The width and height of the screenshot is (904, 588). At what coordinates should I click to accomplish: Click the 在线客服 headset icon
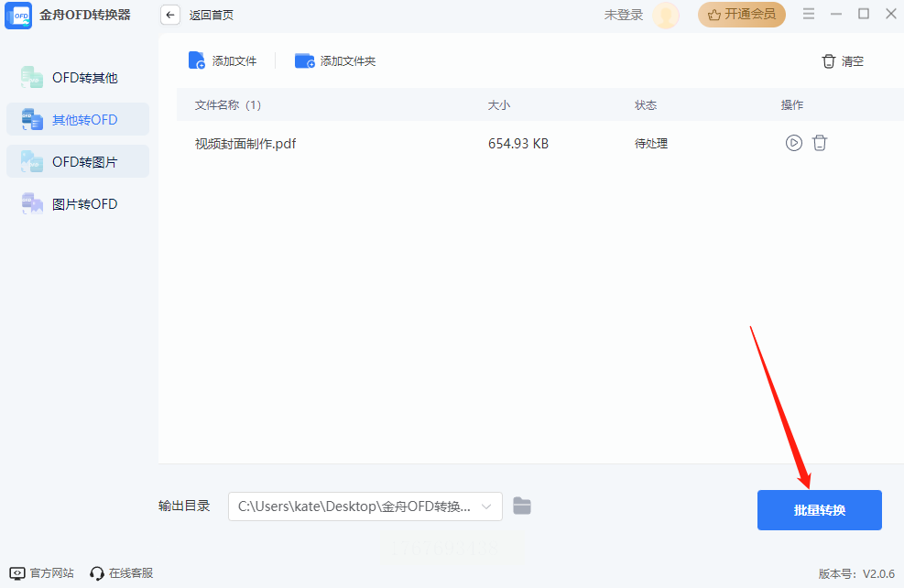(97, 573)
